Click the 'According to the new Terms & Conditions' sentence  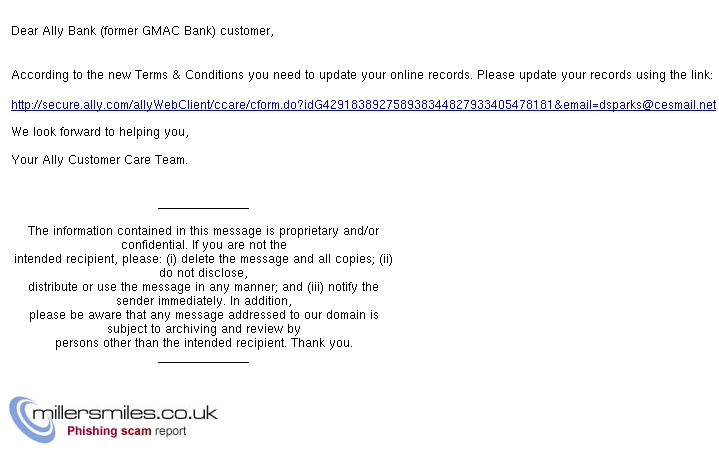(x=362, y=75)
